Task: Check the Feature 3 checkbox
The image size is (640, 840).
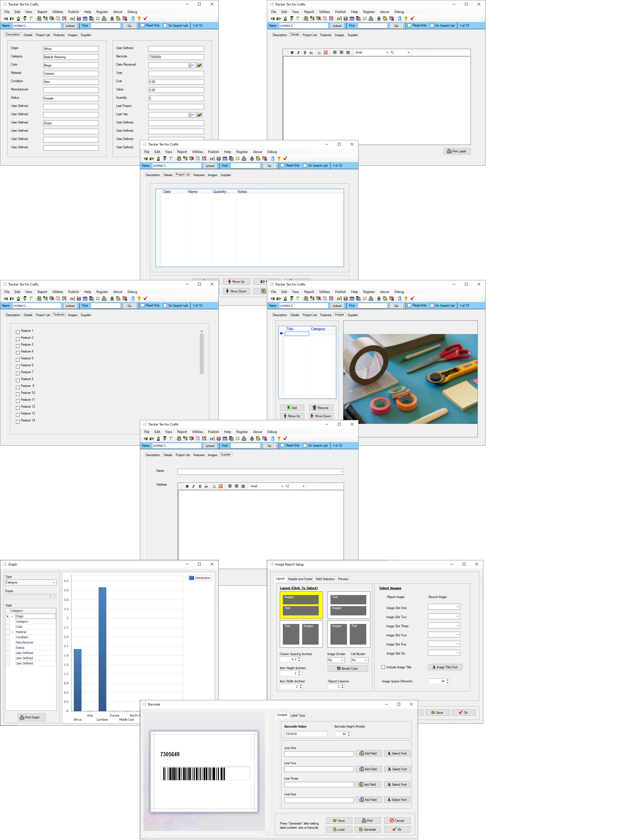Action: pos(18,346)
